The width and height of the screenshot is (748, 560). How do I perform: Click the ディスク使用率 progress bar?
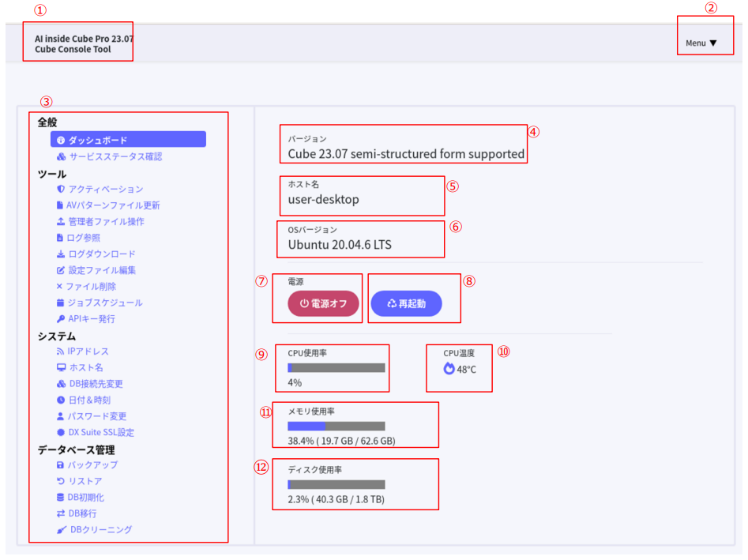[x=336, y=485]
